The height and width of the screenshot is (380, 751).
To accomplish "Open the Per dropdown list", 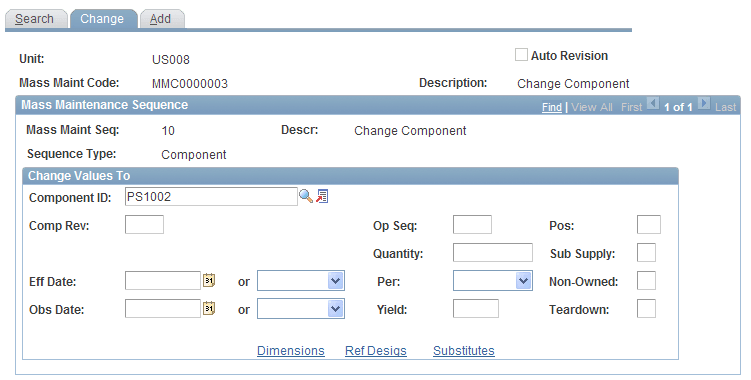I will pyautogui.click(x=493, y=281).
